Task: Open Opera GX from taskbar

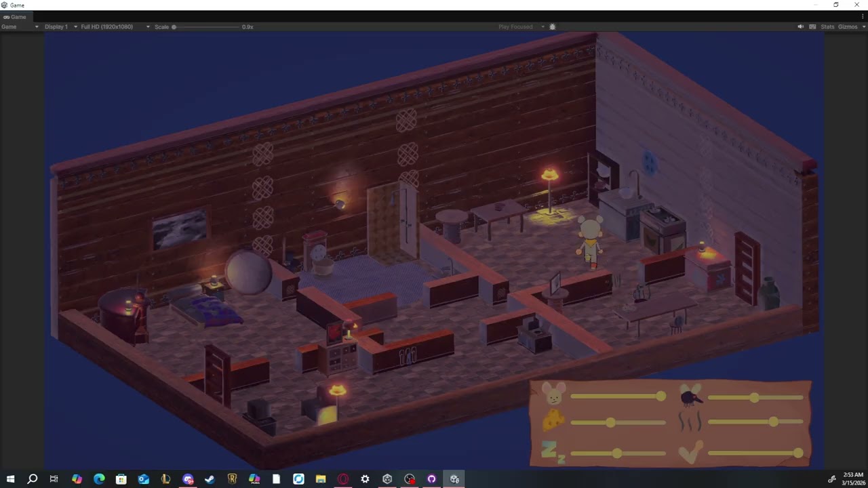Action: pos(343,479)
